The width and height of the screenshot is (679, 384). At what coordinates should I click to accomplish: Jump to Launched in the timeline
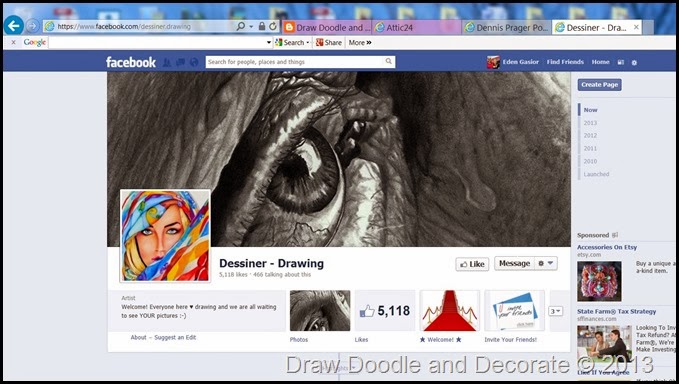[596, 174]
